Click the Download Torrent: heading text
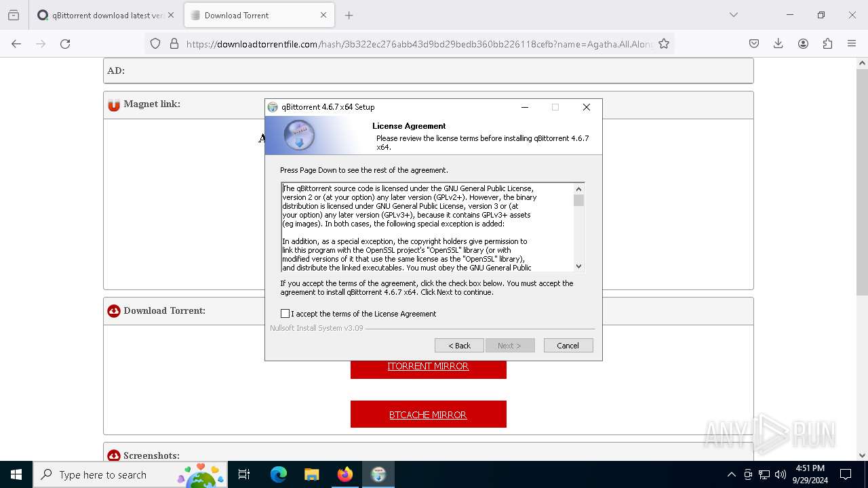 164,310
